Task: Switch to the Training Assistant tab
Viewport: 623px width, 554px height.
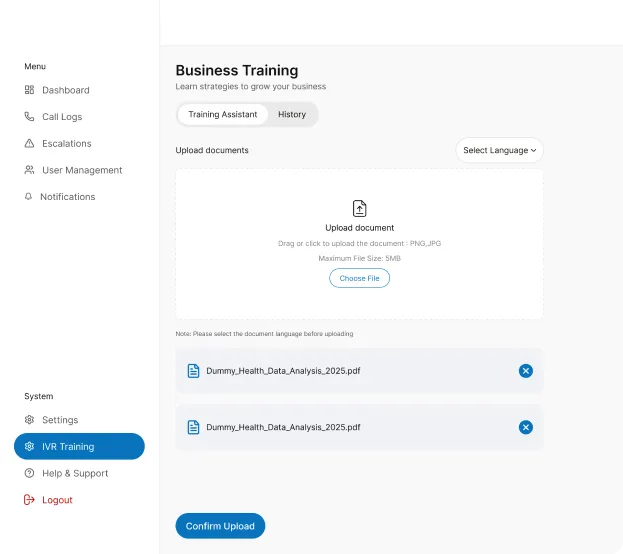Action: [x=222, y=114]
